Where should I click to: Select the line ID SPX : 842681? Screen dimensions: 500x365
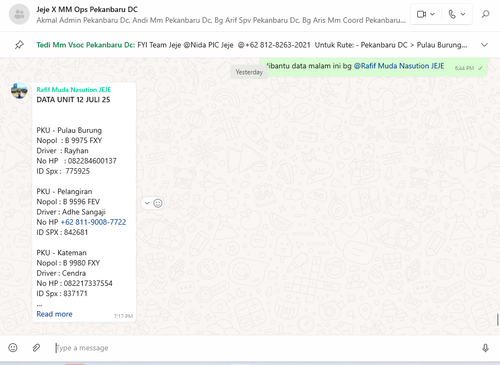point(62,232)
